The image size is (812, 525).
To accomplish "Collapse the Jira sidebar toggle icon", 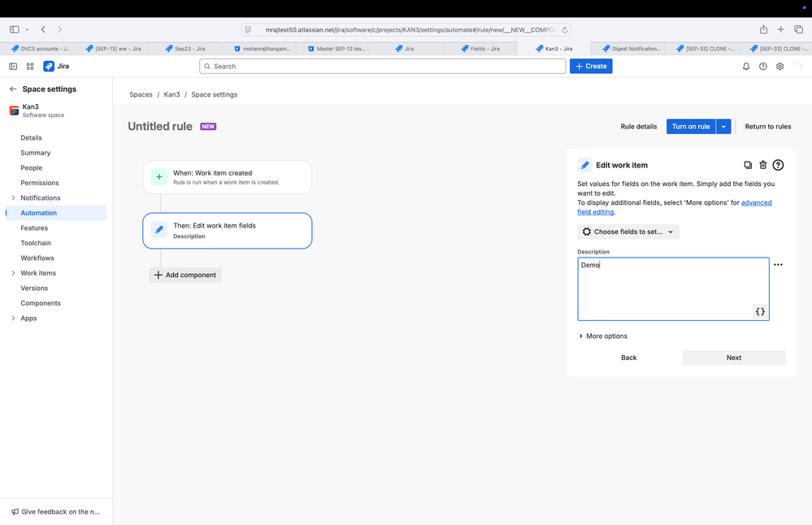I will coord(13,67).
